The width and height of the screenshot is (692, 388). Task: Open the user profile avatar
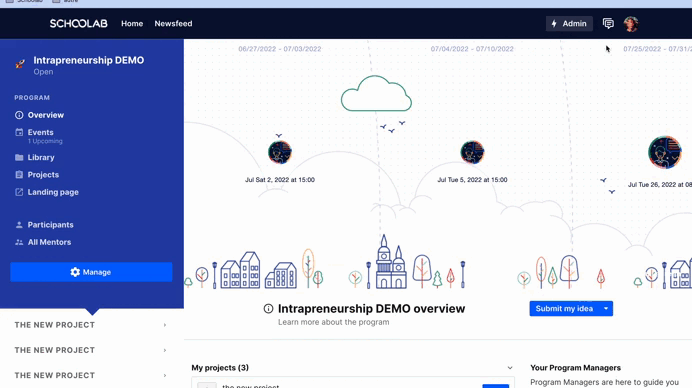coord(631,23)
